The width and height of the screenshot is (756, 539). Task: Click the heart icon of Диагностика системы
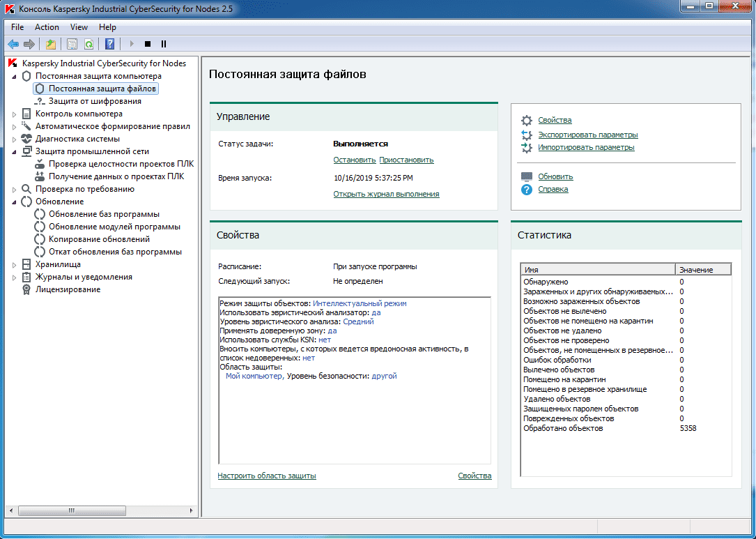click(x=26, y=139)
